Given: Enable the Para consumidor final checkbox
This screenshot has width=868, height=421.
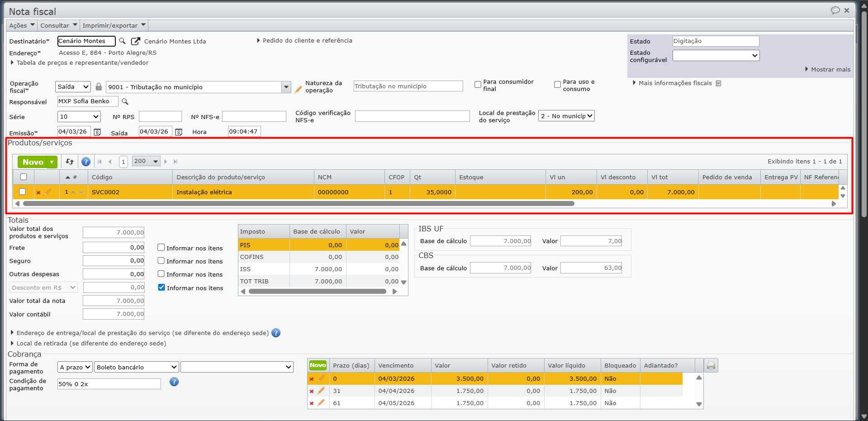Looking at the screenshot, I should coord(478,85).
